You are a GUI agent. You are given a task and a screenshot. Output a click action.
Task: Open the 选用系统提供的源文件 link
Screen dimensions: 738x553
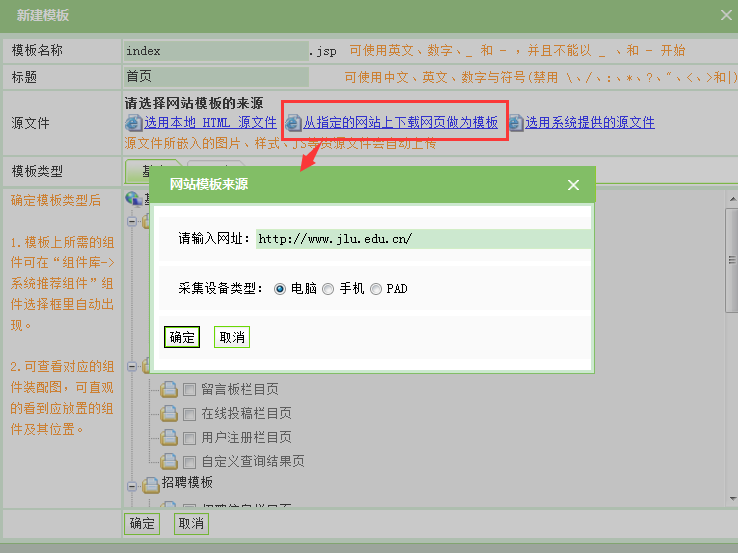[590, 123]
